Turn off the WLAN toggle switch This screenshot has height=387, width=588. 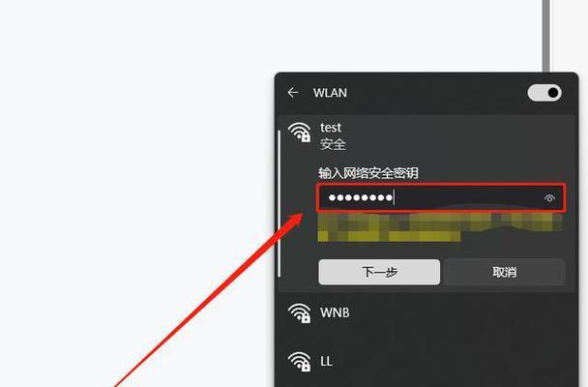(x=544, y=93)
